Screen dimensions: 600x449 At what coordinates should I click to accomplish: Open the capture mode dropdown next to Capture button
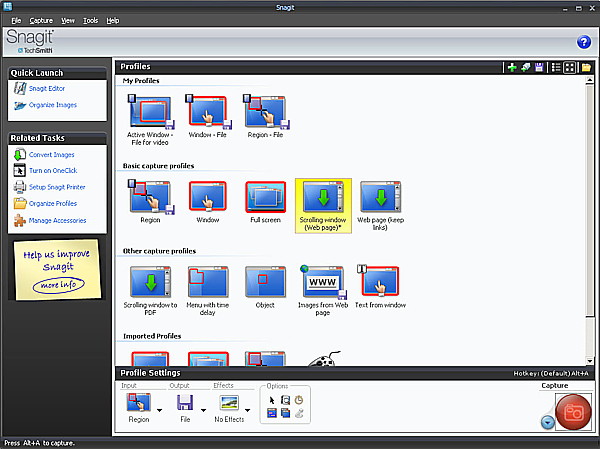click(x=548, y=423)
